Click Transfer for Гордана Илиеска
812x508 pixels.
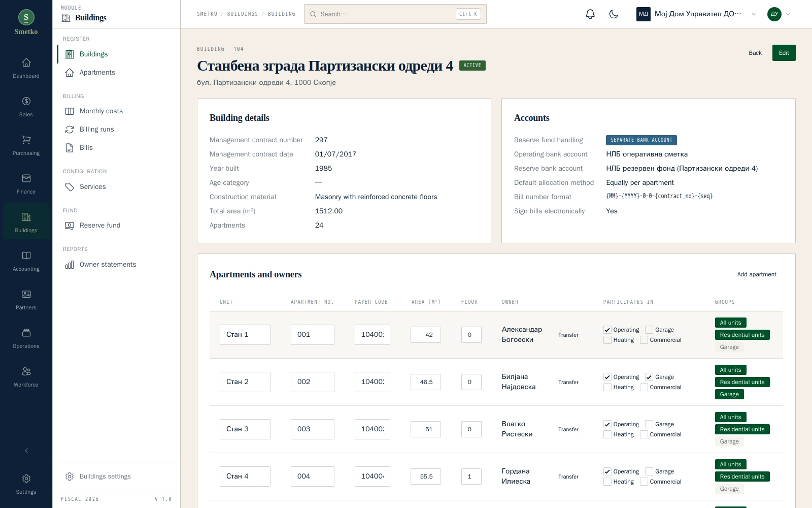coord(568,477)
